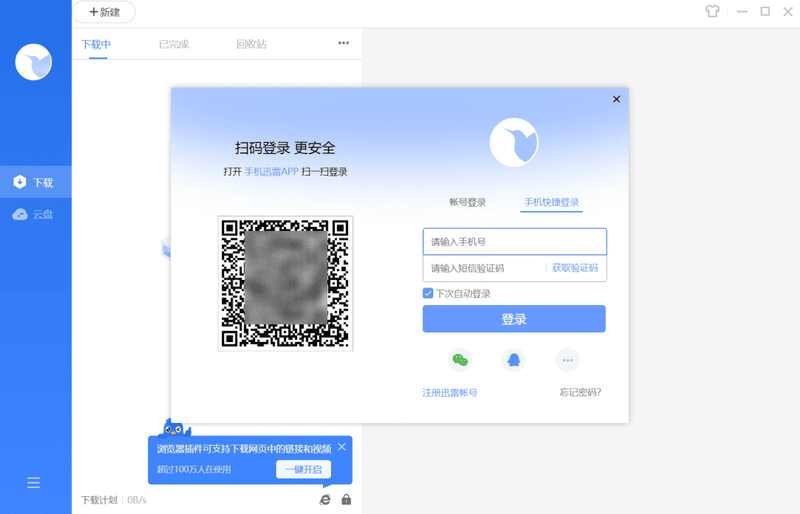Screen dimensions: 800x514
Task: Close the login dialog
Action: pos(616,99)
